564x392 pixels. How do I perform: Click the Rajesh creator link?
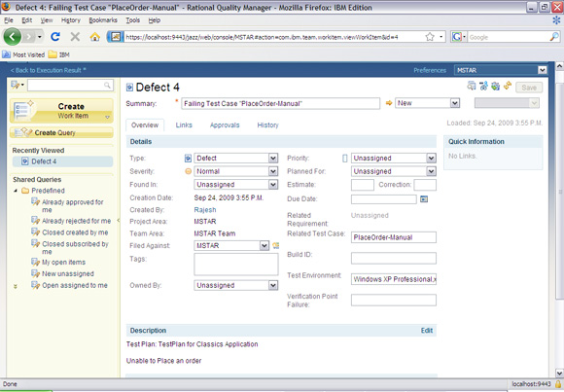pyautogui.click(x=205, y=209)
